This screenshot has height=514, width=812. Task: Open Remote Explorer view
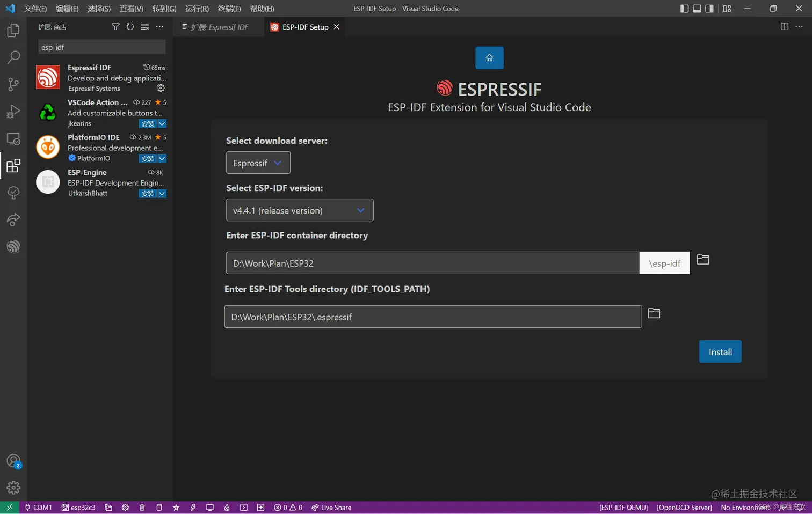(x=13, y=139)
